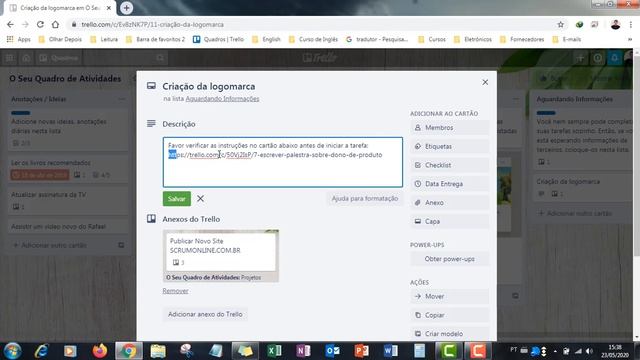
Task: Move the card with Mover
Action: 449,297
